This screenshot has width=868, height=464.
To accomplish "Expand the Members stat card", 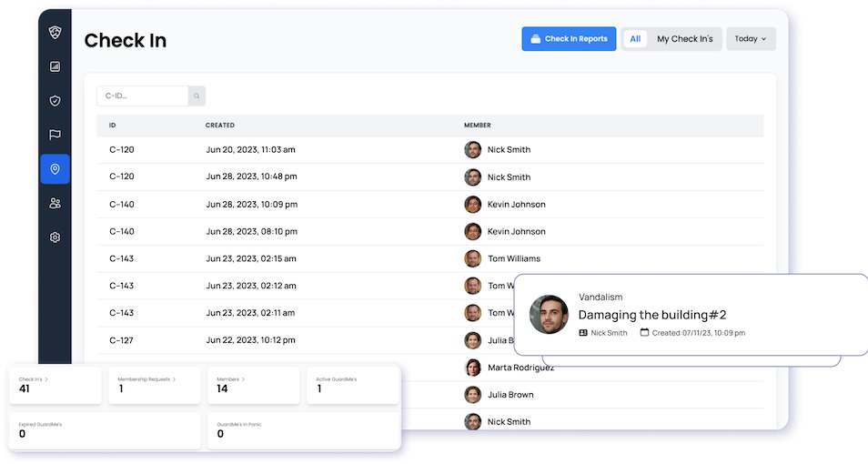I will click(x=253, y=386).
